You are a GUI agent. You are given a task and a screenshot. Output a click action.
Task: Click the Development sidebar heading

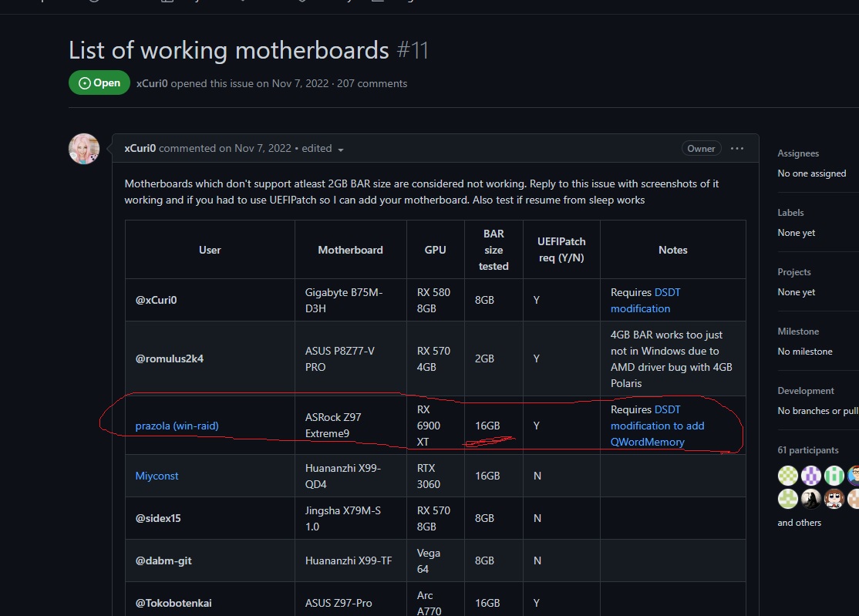click(806, 390)
